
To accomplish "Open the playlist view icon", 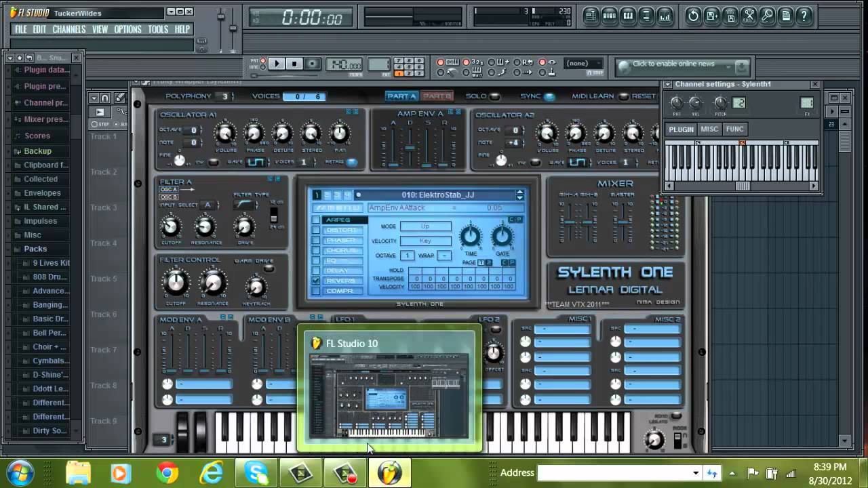I will pos(591,16).
